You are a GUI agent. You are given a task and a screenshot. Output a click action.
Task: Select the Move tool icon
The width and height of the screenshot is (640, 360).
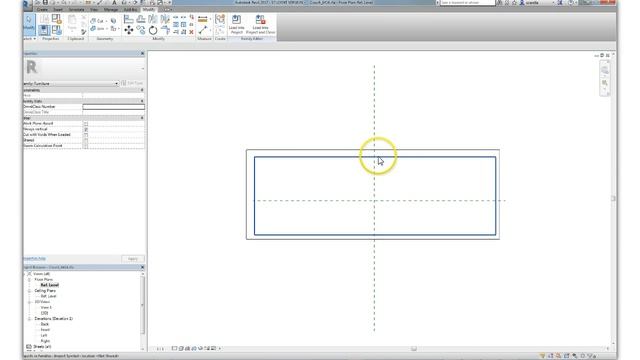[129, 30]
